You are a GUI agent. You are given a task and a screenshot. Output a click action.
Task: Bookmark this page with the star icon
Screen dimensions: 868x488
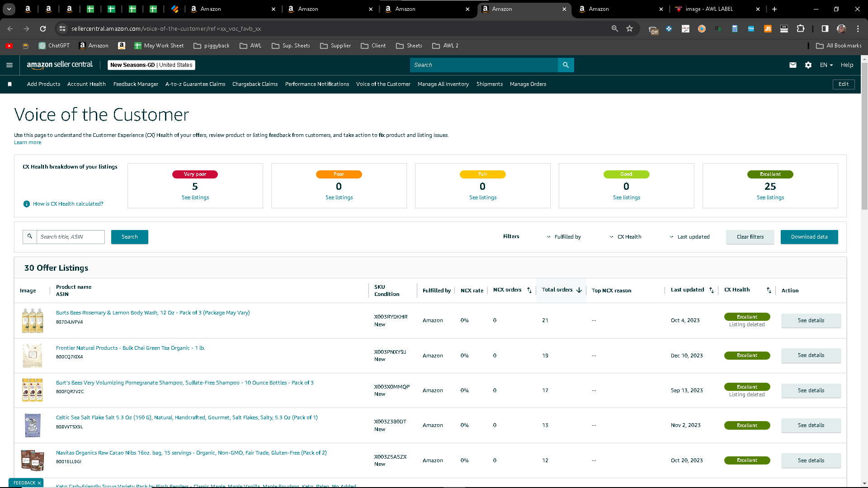630,28
